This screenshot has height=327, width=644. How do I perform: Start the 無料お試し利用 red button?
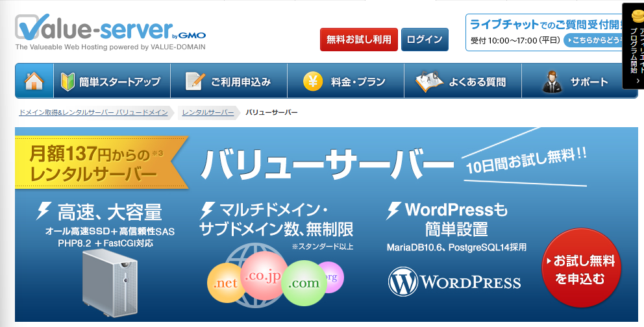coord(359,40)
